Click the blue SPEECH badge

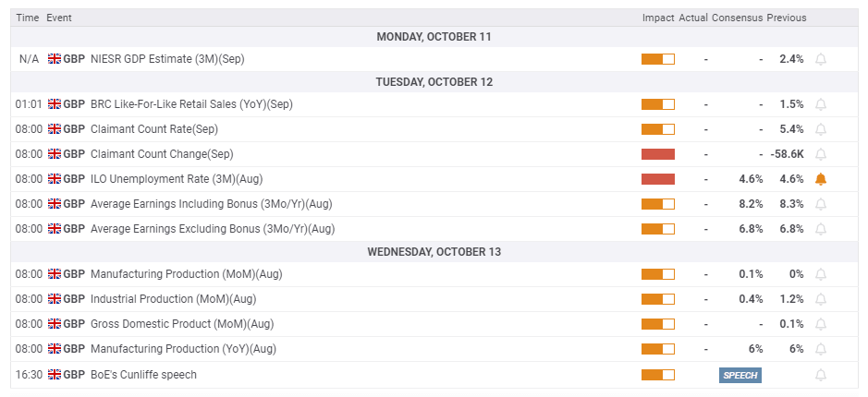pyautogui.click(x=740, y=375)
